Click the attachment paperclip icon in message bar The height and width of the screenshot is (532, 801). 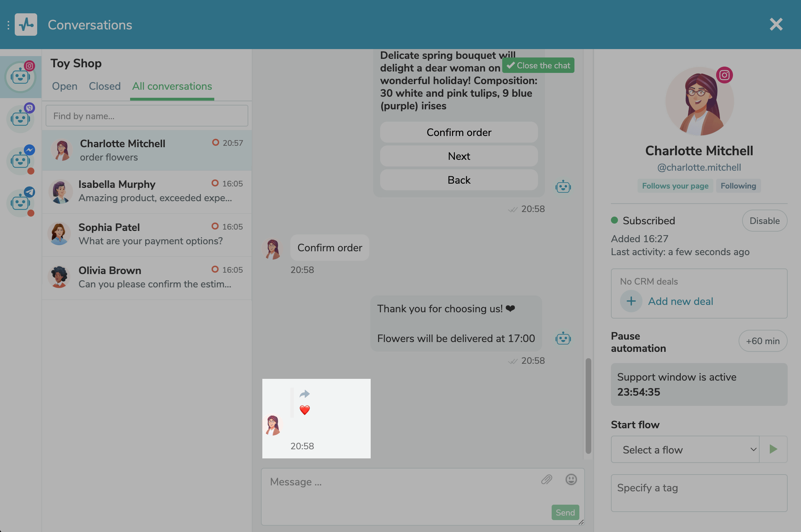pyautogui.click(x=545, y=479)
